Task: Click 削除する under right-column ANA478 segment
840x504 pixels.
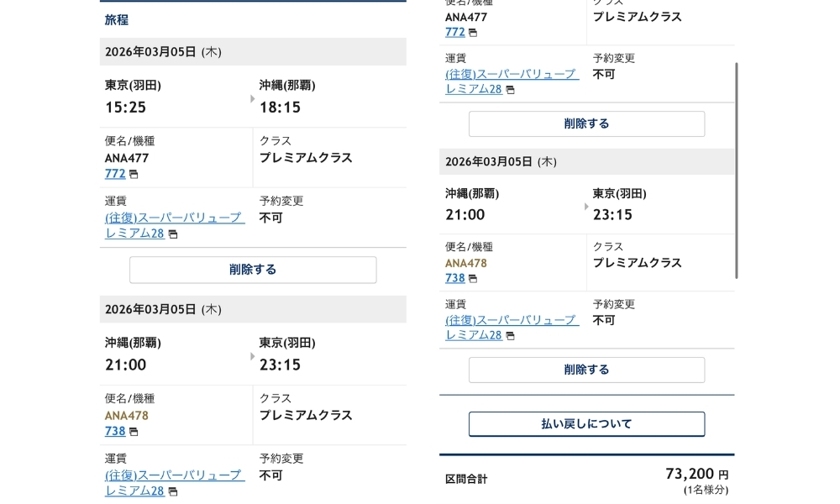Action: [x=585, y=370]
